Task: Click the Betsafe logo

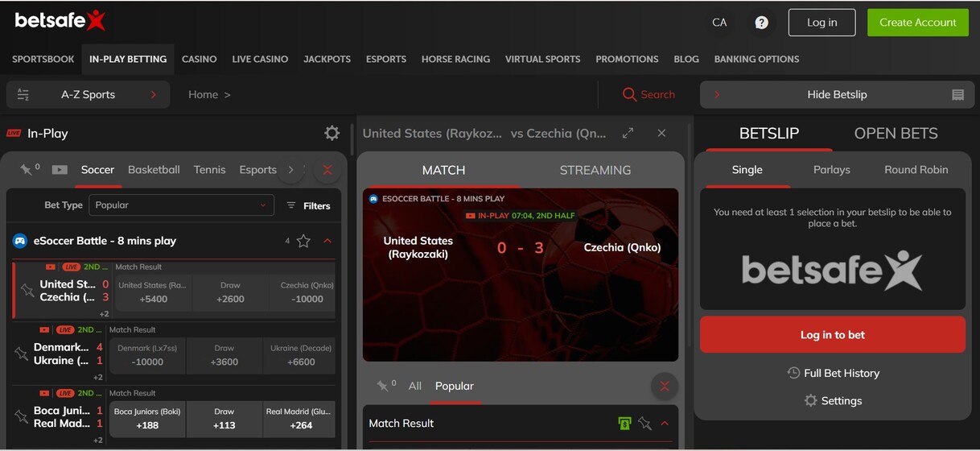Action: (60, 20)
